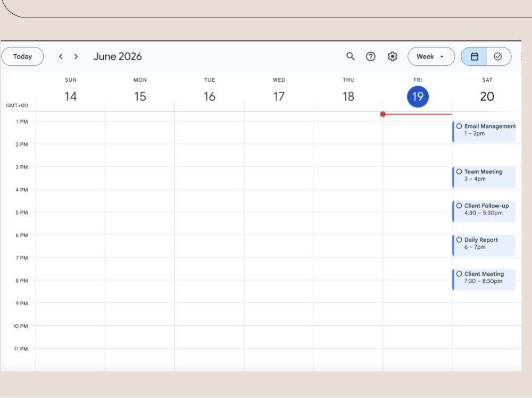Select Thursday 18 date header
This screenshot has height=398, width=532.
348,96
